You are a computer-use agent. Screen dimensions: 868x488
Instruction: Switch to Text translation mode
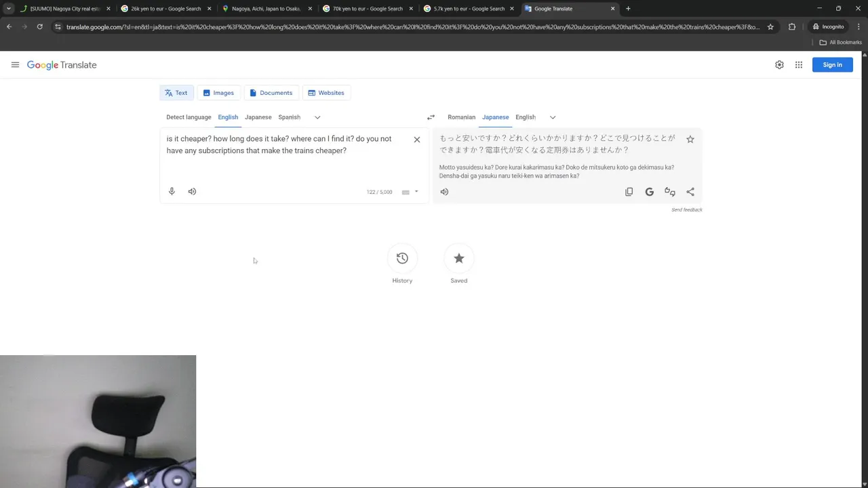(176, 93)
